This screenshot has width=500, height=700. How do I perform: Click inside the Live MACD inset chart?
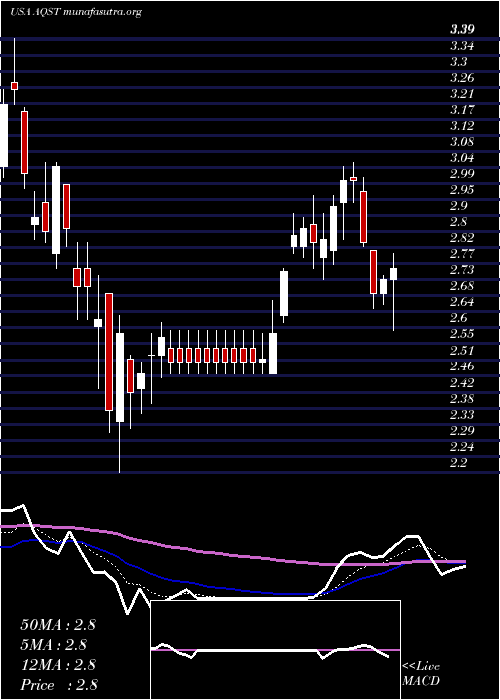click(275, 650)
